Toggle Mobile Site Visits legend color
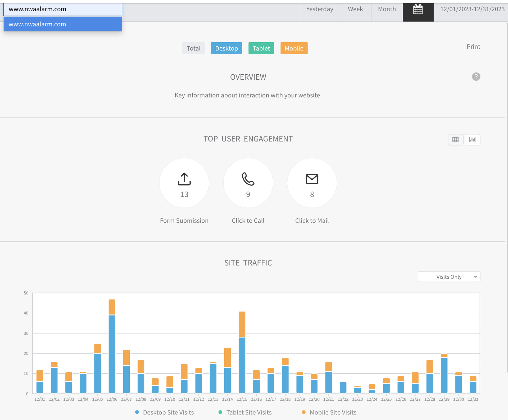The width and height of the screenshot is (508, 420). point(304,412)
